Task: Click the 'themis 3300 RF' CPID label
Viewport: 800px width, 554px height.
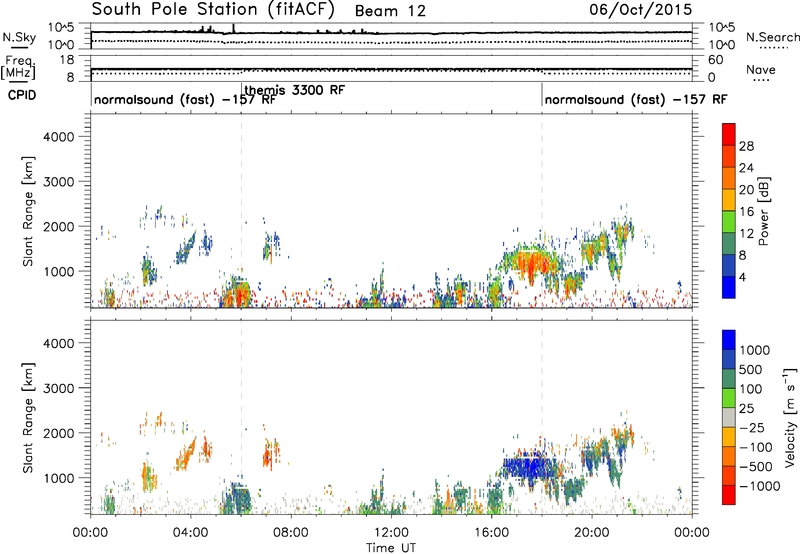Action: tap(295, 90)
